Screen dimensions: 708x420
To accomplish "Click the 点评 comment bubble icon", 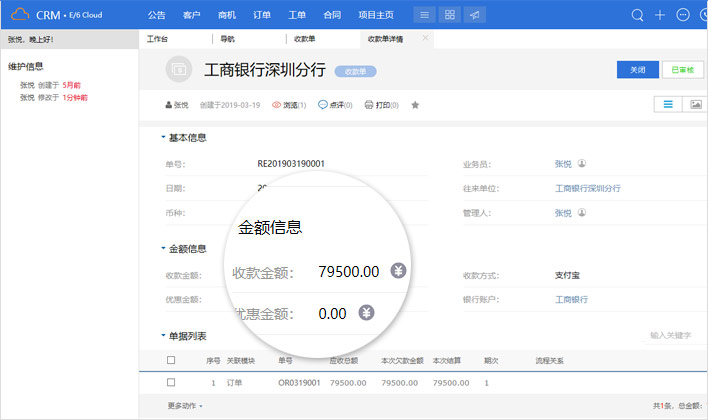I will 322,105.
